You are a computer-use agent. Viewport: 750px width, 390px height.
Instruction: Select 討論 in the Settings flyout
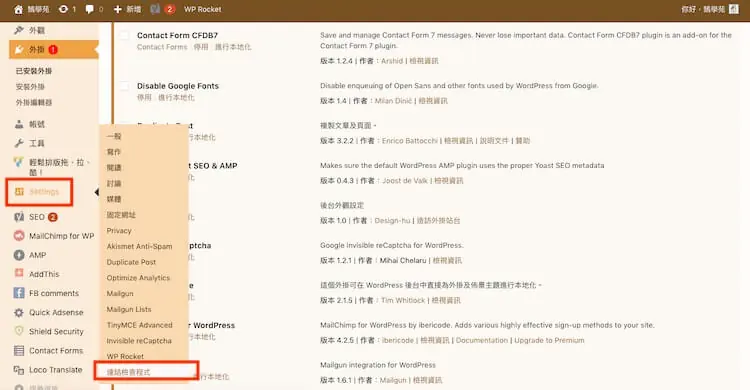pos(114,184)
